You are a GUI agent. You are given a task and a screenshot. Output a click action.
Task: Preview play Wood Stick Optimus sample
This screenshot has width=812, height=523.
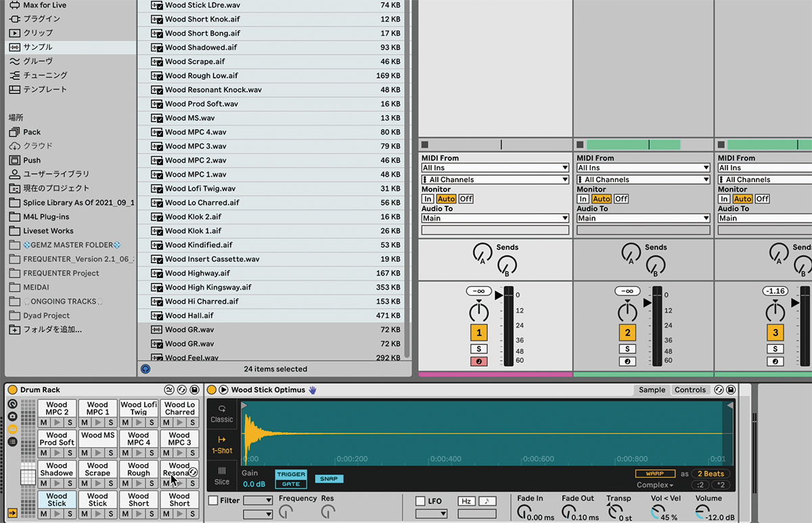pos(223,390)
